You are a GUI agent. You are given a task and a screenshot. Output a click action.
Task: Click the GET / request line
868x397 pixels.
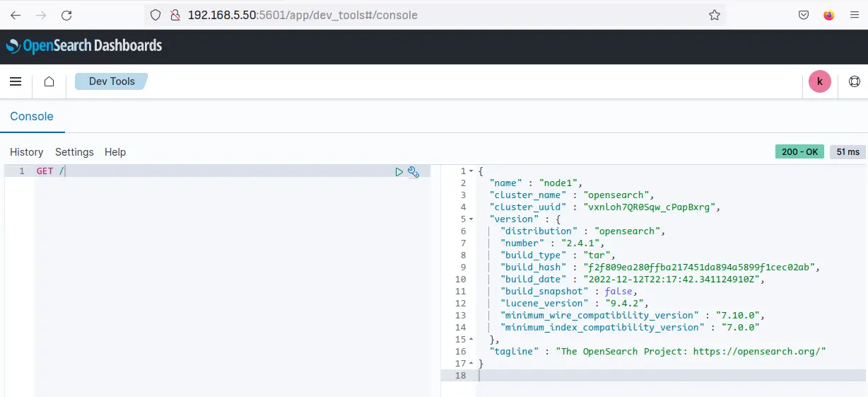(51, 171)
